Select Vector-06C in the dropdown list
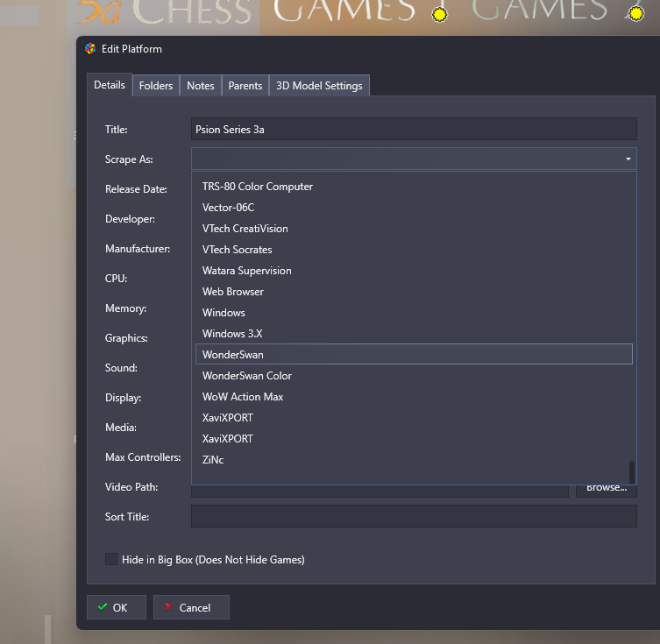The height and width of the screenshot is (644, 660). (414, 208)
